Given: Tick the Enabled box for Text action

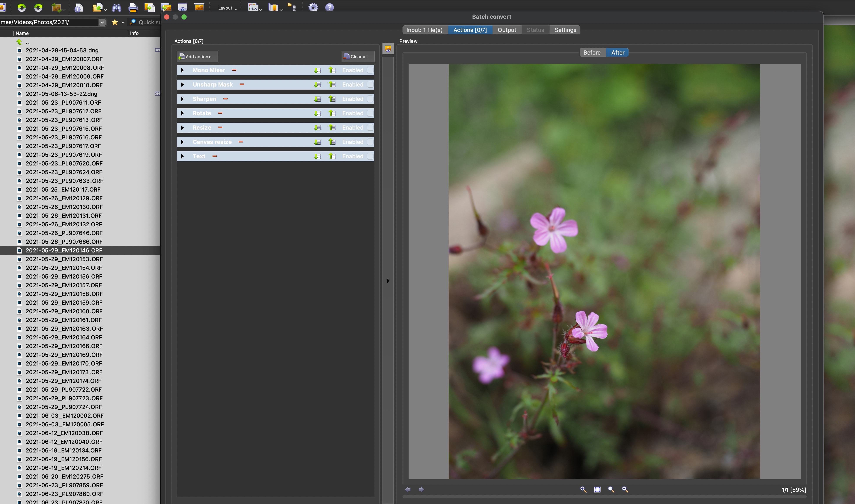Looking at the screenshot, I should [x=370, y=156].
